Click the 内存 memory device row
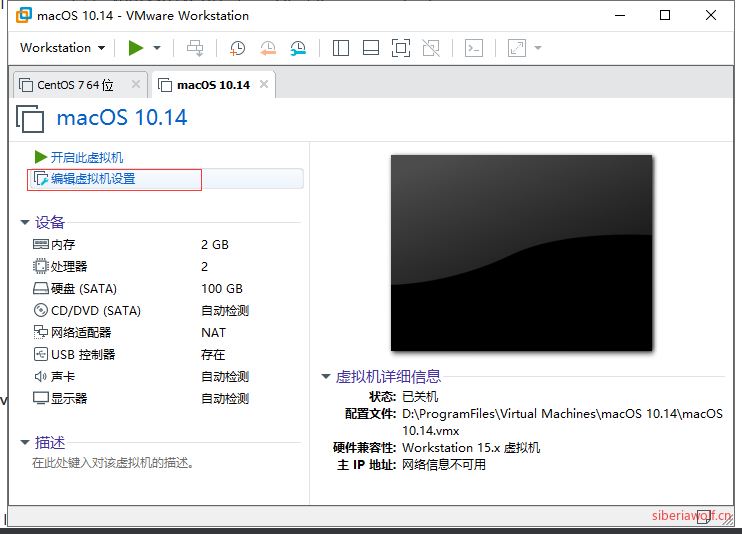This screenshot has width=742, height=534. [166, 245]
